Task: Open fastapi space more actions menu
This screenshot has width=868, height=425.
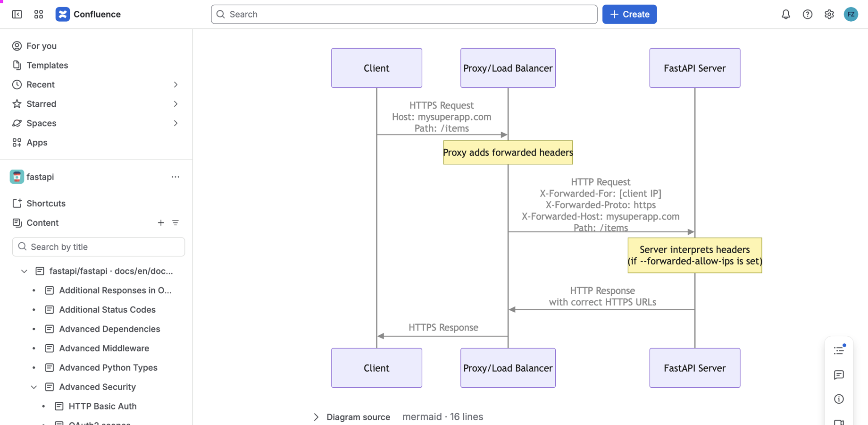Action: [x=175, y=177]
